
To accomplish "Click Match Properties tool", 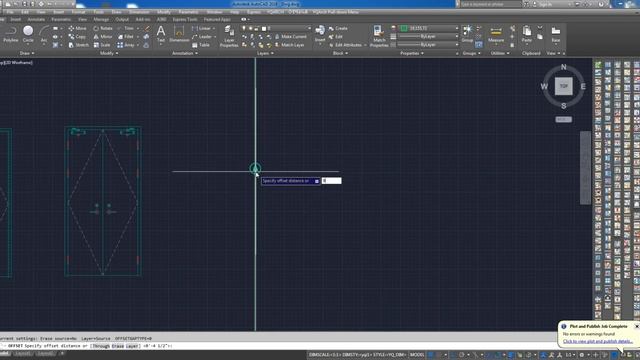I will (379, 36).
